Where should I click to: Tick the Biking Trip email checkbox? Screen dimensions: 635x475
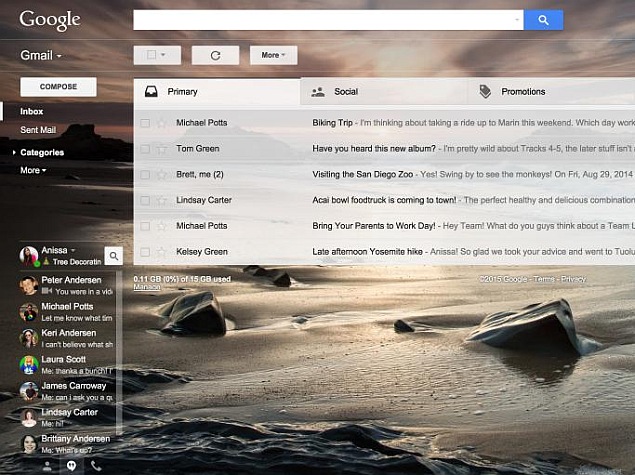pos(145,123)
